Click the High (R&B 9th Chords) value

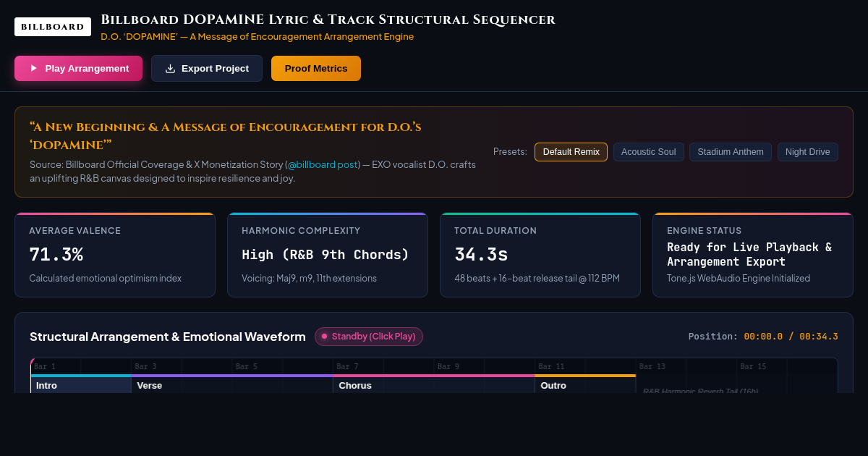[325, 255]
